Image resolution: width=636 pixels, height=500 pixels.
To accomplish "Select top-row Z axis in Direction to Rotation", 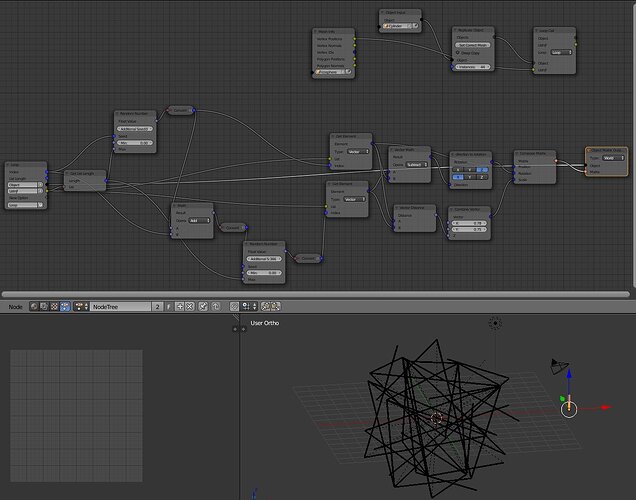I will pyautogui.click(x=482, y=170).
